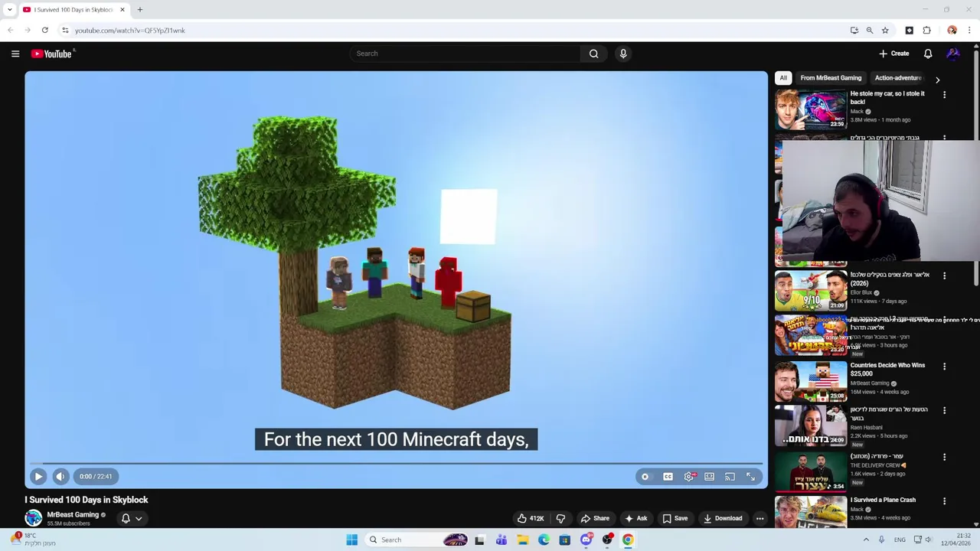Go to YouTube home via logo
Viewport: 980px width, 551px height.
click(51, 54)
